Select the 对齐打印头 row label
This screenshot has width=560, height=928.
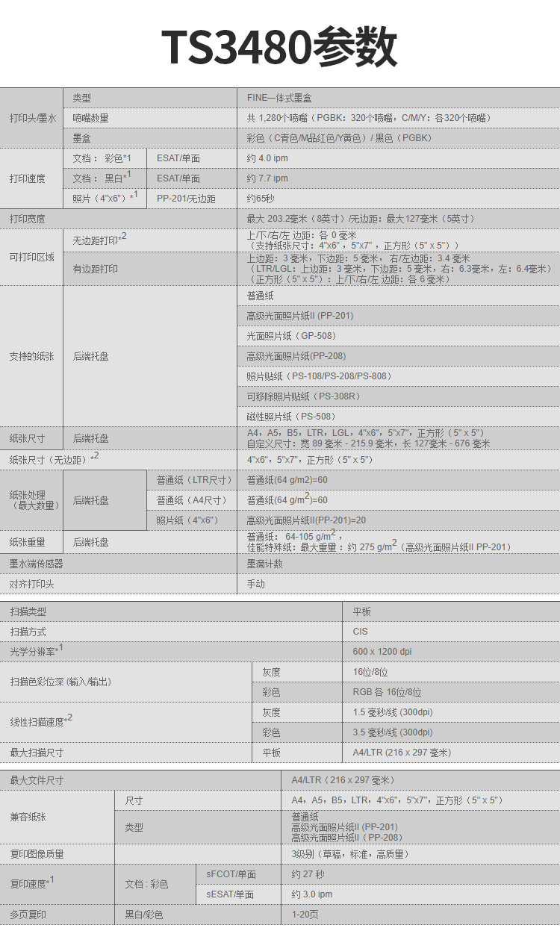click(32, 584)
